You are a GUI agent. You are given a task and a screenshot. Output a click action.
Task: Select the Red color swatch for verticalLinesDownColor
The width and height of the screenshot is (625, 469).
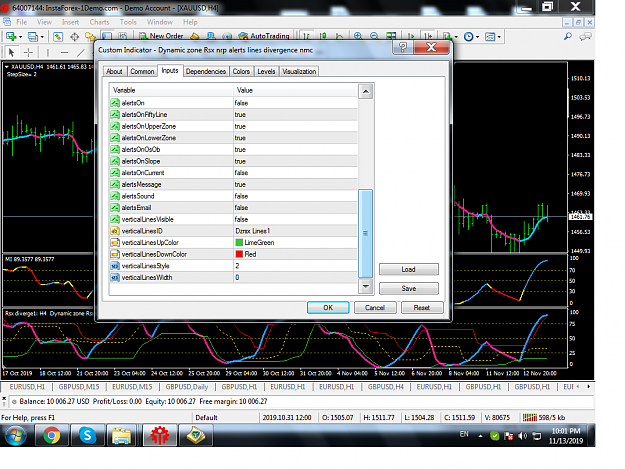(239, 254)
